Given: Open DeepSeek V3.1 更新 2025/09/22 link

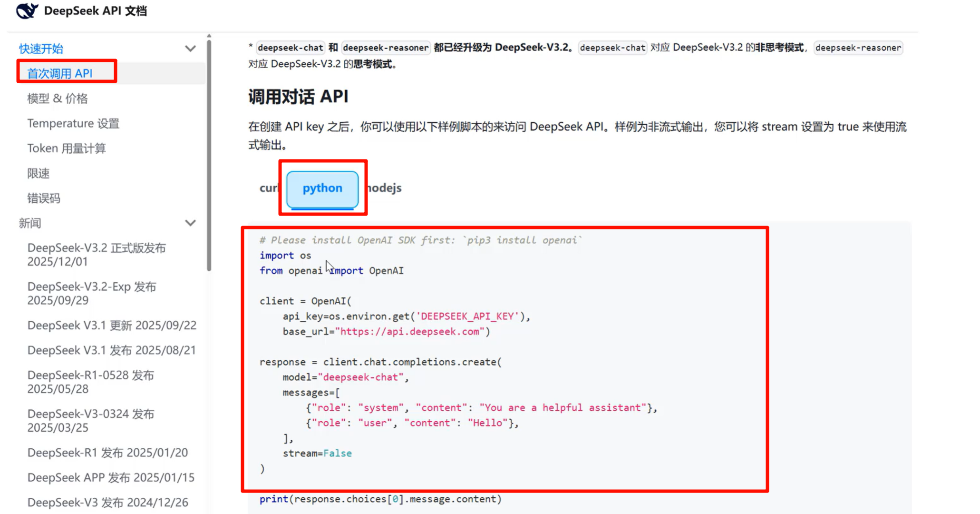Looking at the screenshot, I should pyautogui.click(x=112, y=325).
